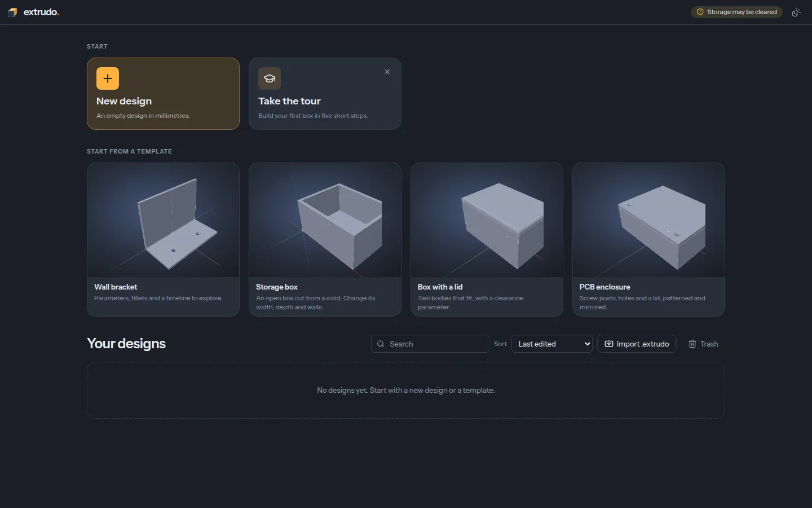Click the 'Sort' label
The image size is (812, 508).
500,344
